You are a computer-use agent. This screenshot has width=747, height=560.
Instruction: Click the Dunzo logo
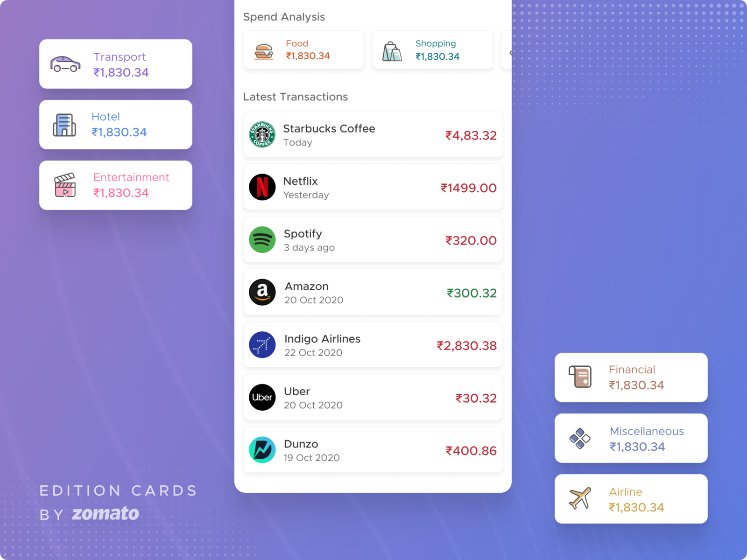click(262, 450)
